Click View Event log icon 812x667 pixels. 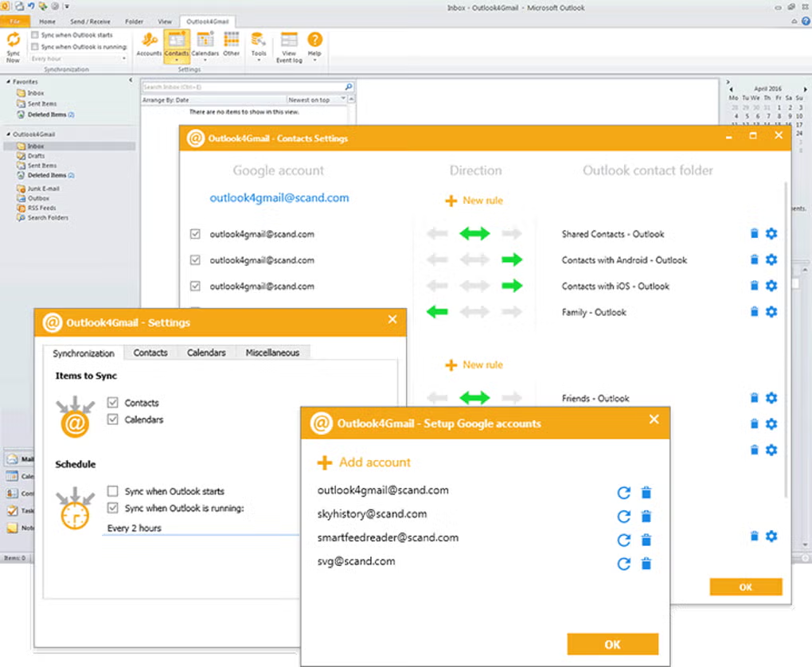(x=289, y=47)
